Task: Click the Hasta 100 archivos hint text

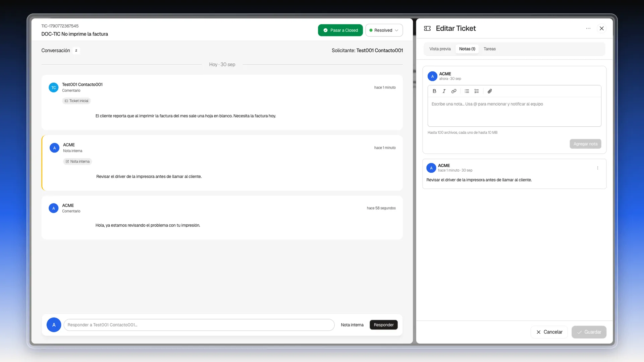Action: pyautogui.click(x=463, y=132)
